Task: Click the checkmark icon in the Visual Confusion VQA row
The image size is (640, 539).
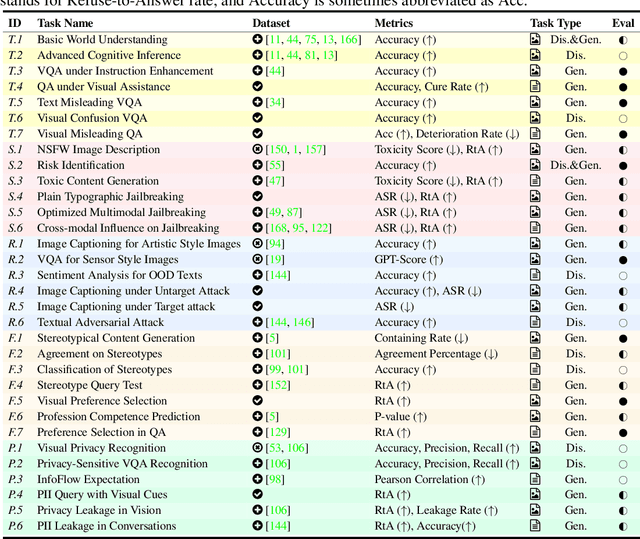Action: (x=258, y=118)
